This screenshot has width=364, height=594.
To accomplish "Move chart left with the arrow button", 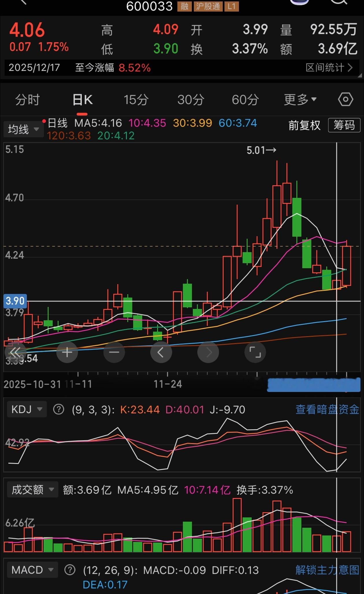I will [161, 352].
